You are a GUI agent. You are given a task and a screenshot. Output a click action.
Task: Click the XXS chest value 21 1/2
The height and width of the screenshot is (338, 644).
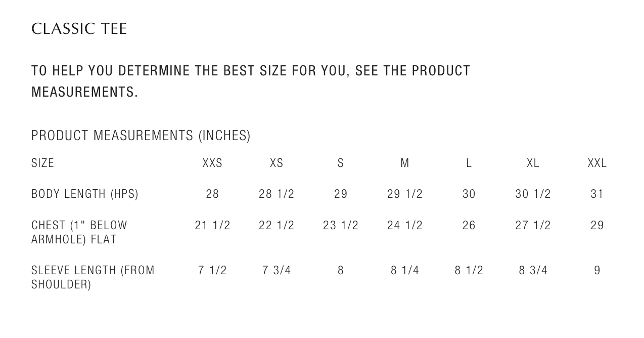coord(212,225)
